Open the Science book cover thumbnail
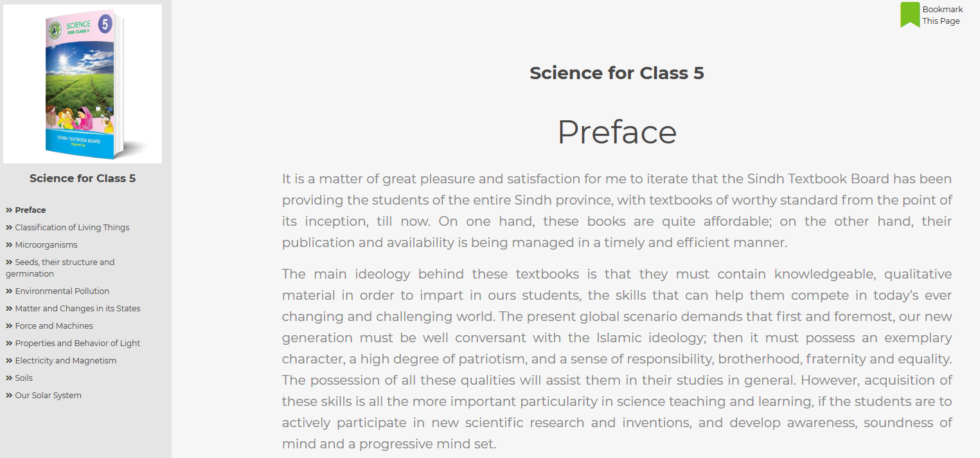The image size is (980, 458). coord(82,84)
